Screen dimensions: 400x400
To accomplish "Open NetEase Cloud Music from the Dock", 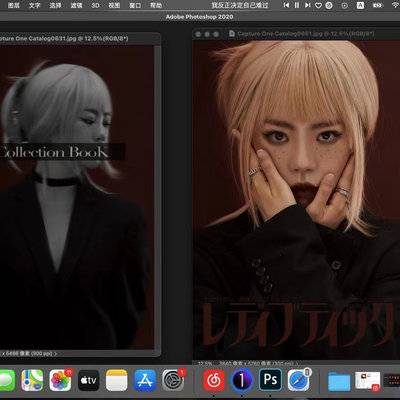I will click(x=214, y=380).
